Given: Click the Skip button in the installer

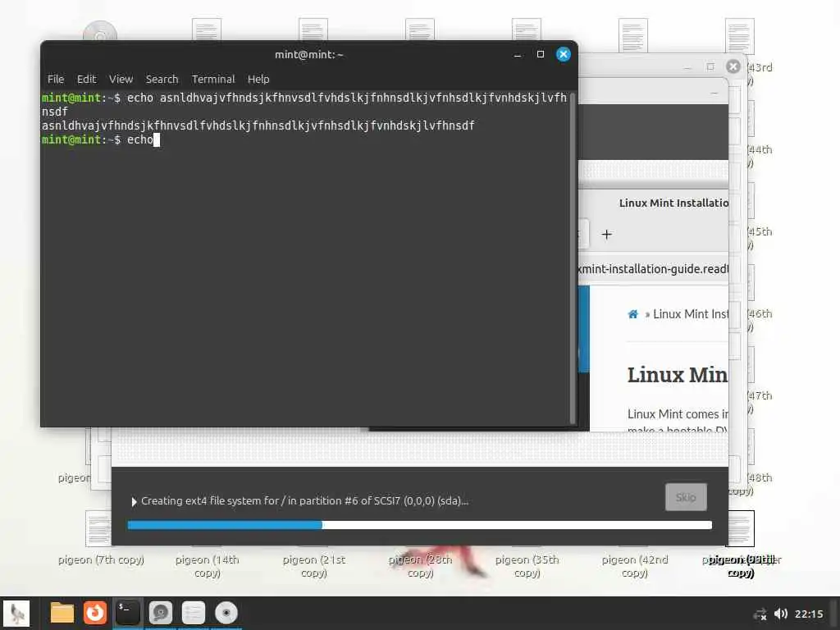Looking at the screenshot, I should 686,497.
